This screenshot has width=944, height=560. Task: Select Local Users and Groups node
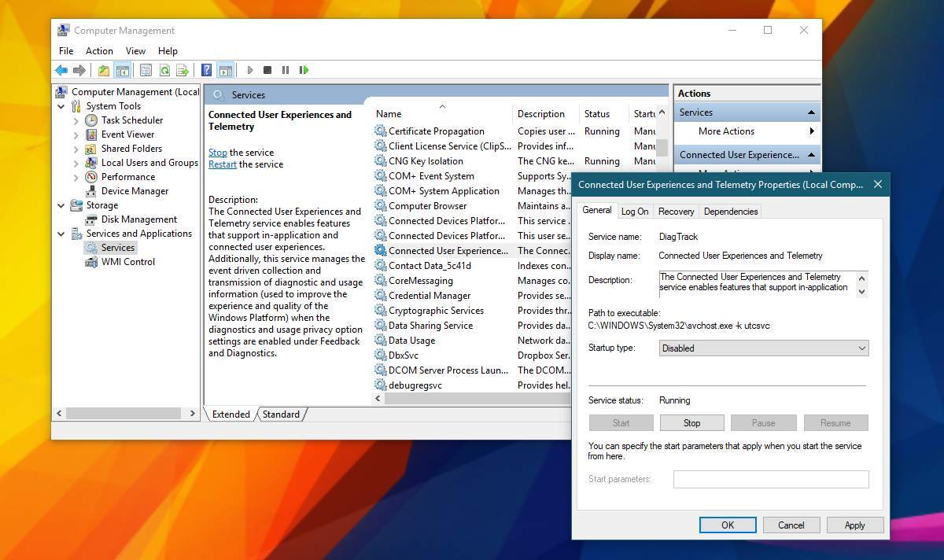click(149, 163)
